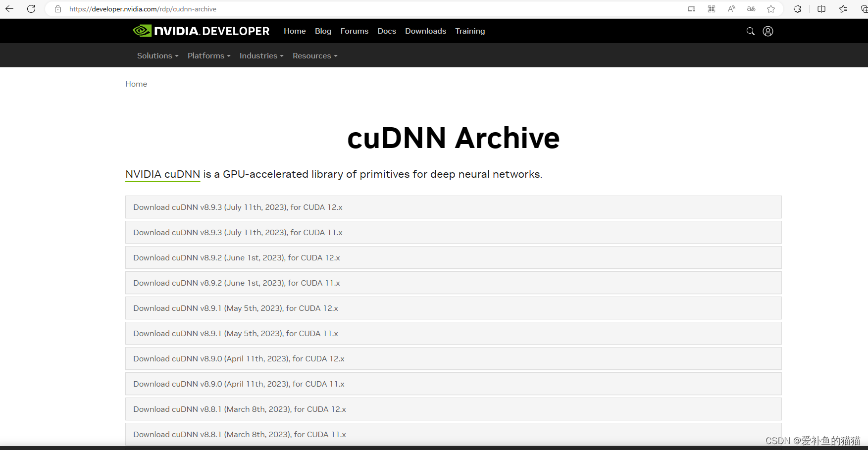868x450 pixels.
Task: Expand cuDNN v8.9.3 for CUDA 12.x
Action: [453, 207]
